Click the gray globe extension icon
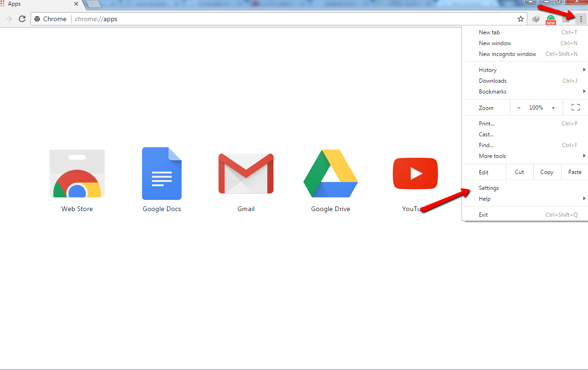588x370 pixels. point(536,19)
